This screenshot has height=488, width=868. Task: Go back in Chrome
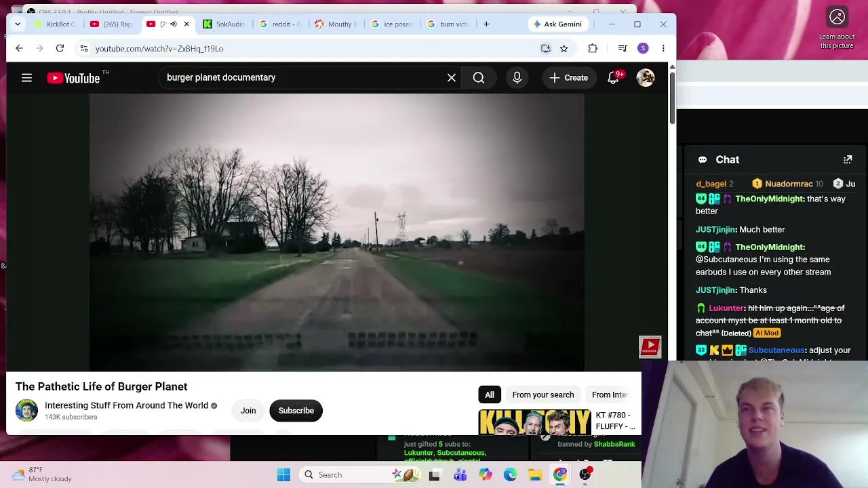(19, 48)
